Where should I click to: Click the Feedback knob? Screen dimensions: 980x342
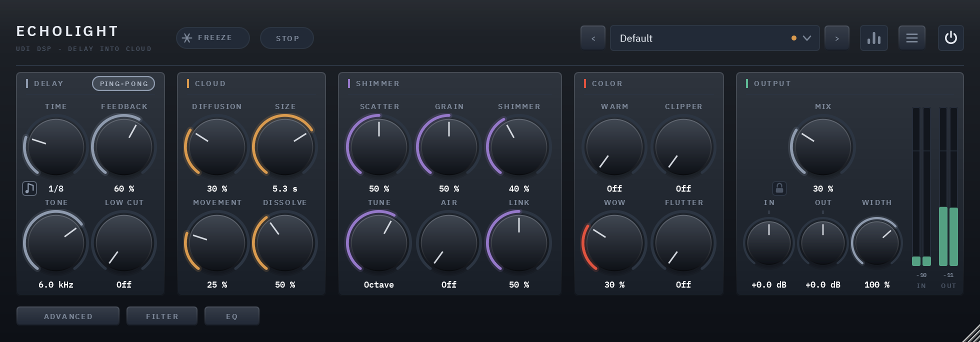tap(124, 147)
